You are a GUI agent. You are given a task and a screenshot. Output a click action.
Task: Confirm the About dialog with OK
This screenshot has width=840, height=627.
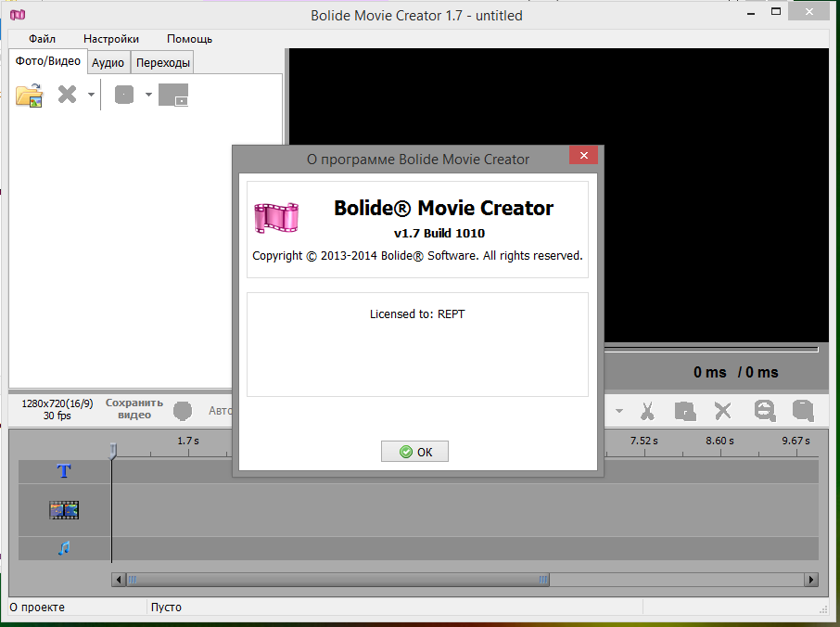[414, 452]
